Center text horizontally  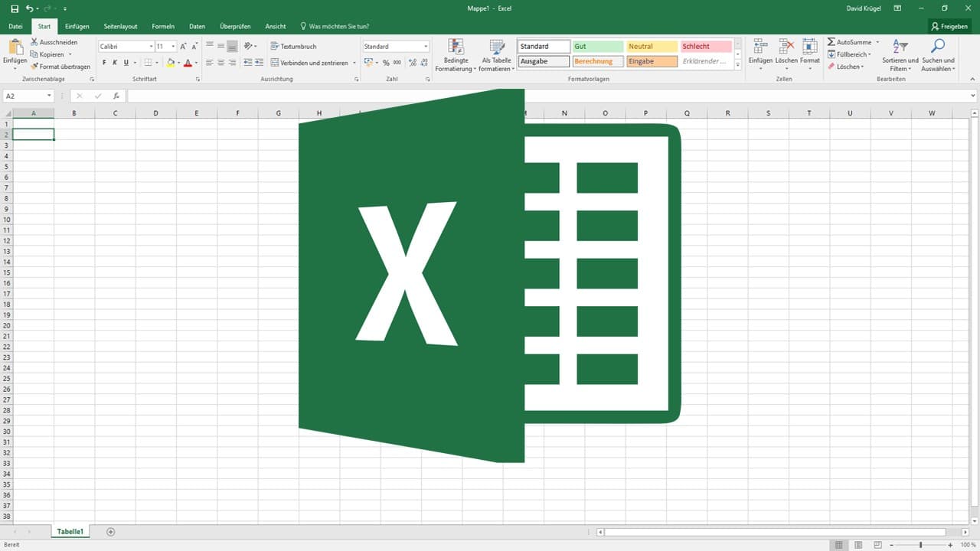pos(220,63)
